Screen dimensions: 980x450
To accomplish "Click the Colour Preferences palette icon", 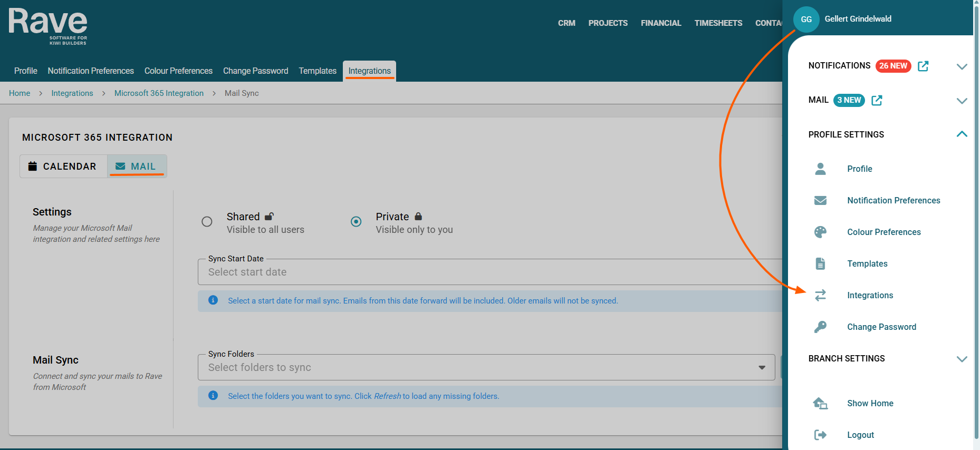I will coord(820,232).
